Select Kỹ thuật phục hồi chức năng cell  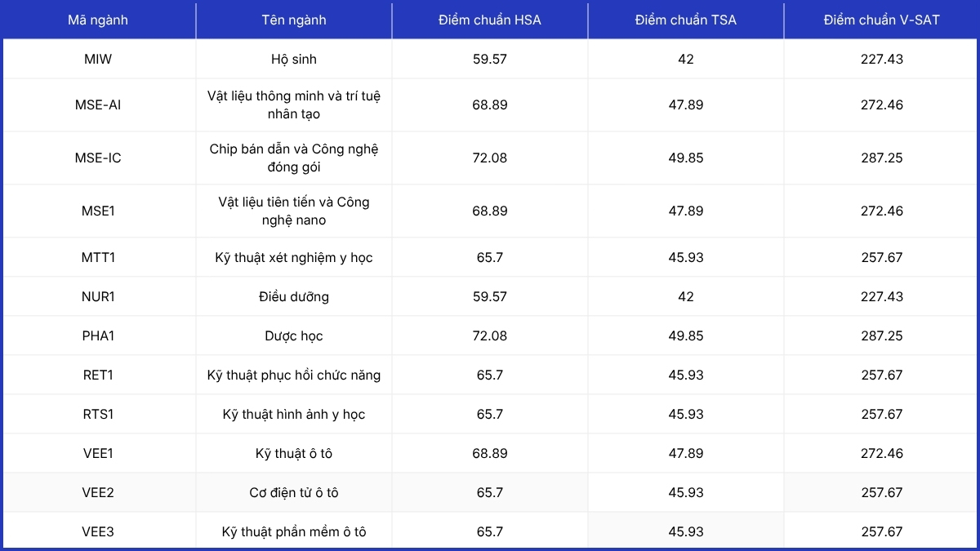tap(294, 375)
